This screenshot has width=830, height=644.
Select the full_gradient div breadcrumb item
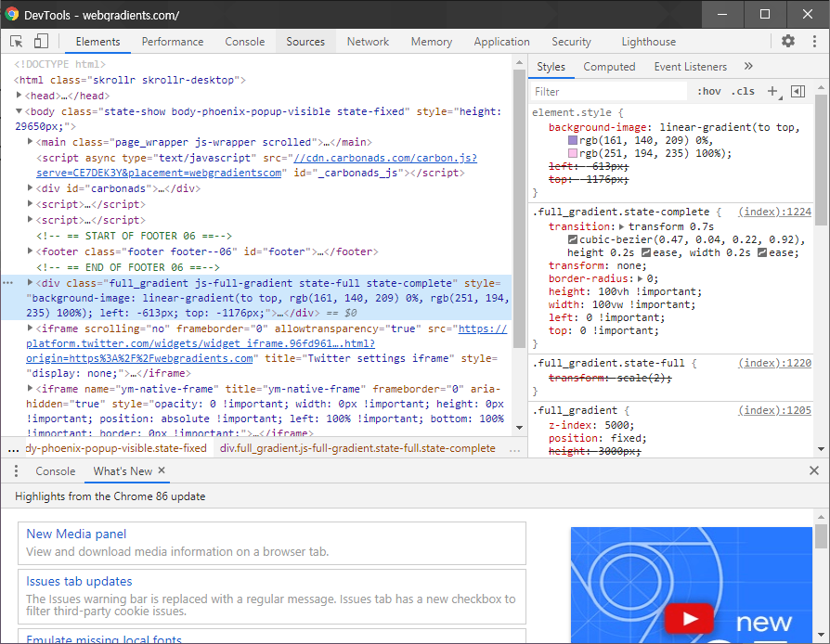357,449
